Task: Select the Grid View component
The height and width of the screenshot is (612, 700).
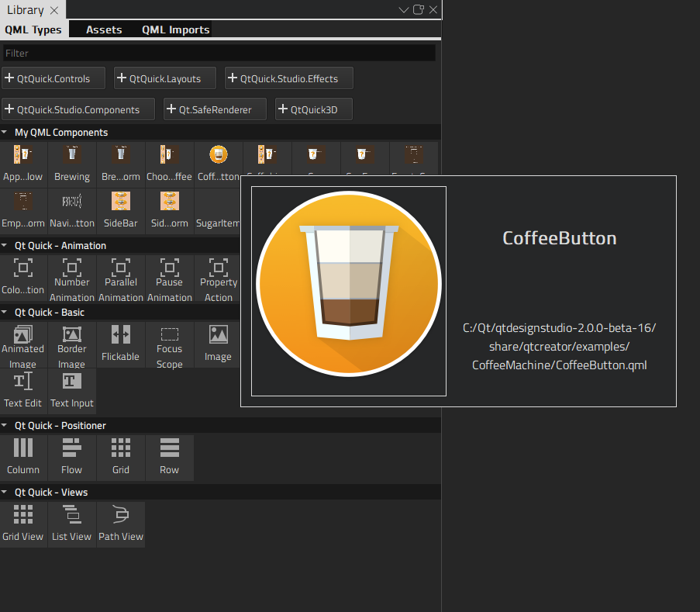Action: click(22, 524)
